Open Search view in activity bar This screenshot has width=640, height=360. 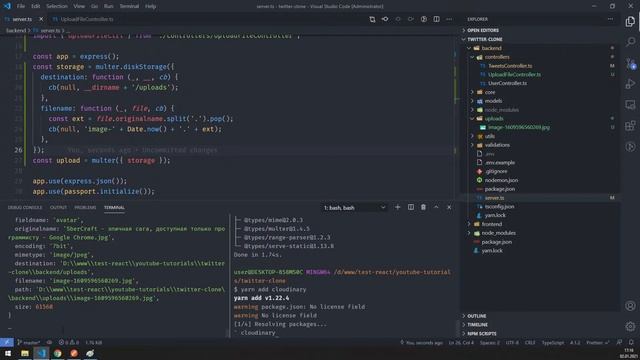[630, 42]
